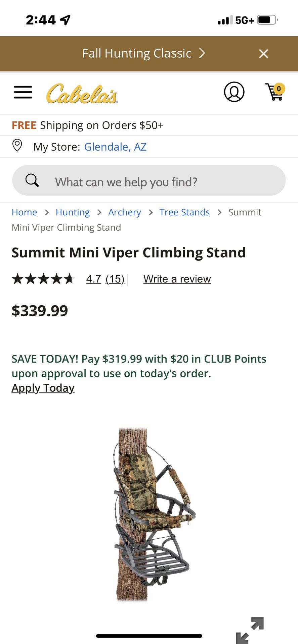Click the search magnifier icon
Viewport: 298px width, 644px height.
point(32,180)
